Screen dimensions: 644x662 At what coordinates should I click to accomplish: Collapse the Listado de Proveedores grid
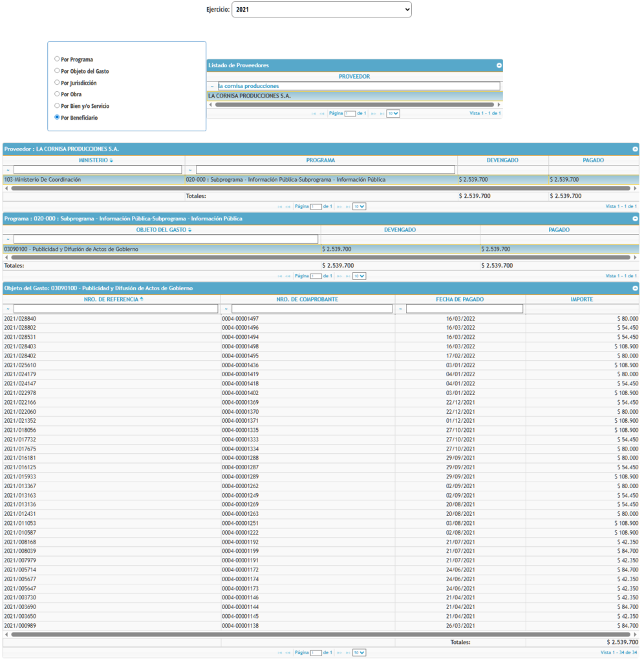[499, 65]
